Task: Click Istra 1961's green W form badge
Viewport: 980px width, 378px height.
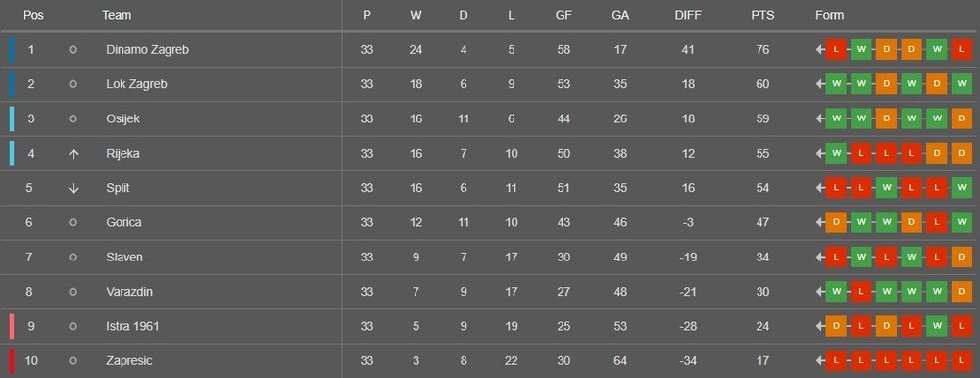Action: [x=937, y=326]
